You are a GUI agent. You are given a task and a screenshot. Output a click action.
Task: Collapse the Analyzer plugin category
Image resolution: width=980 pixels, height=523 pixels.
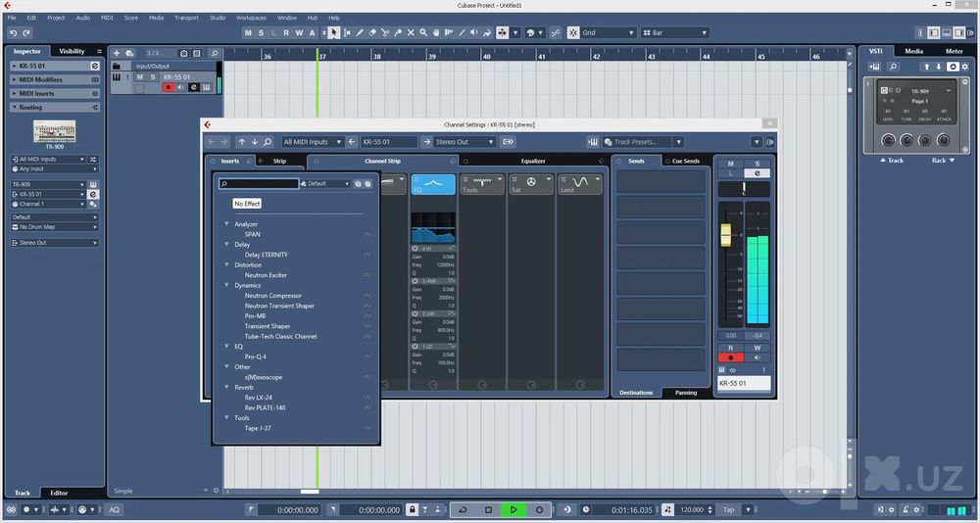227,223
